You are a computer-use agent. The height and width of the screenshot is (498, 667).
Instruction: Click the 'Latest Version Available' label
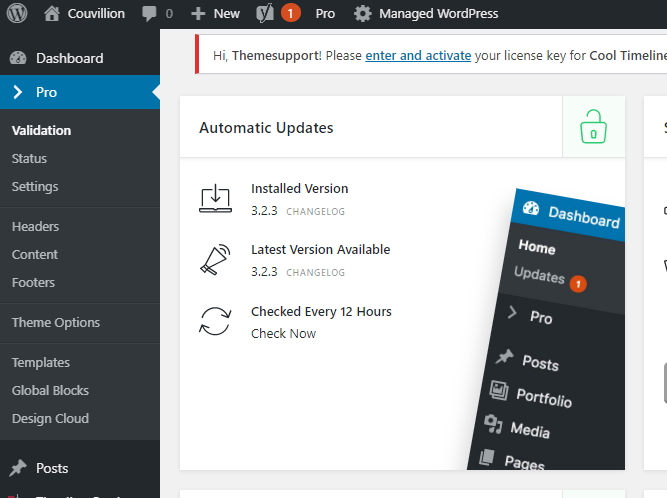[320, 250]
